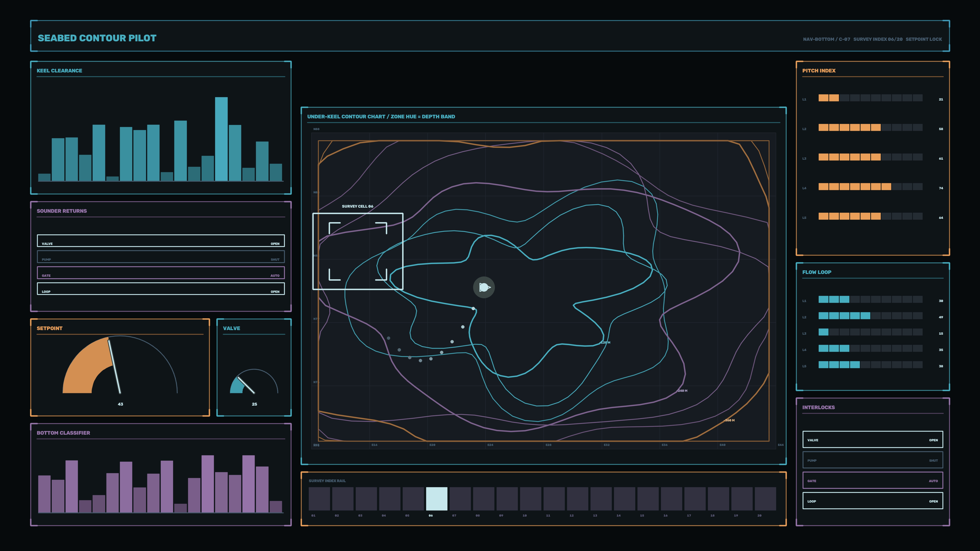Screen dimensions: 980x551
Task: Select survey index rail cell 18
Action: coord(719,499)
